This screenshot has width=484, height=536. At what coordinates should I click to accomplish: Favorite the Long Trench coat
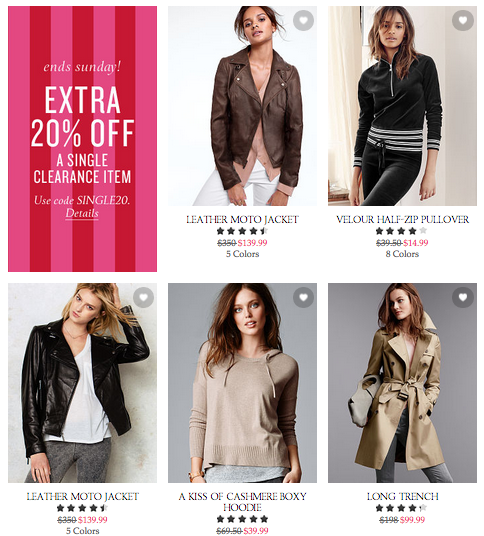(463, 297)
